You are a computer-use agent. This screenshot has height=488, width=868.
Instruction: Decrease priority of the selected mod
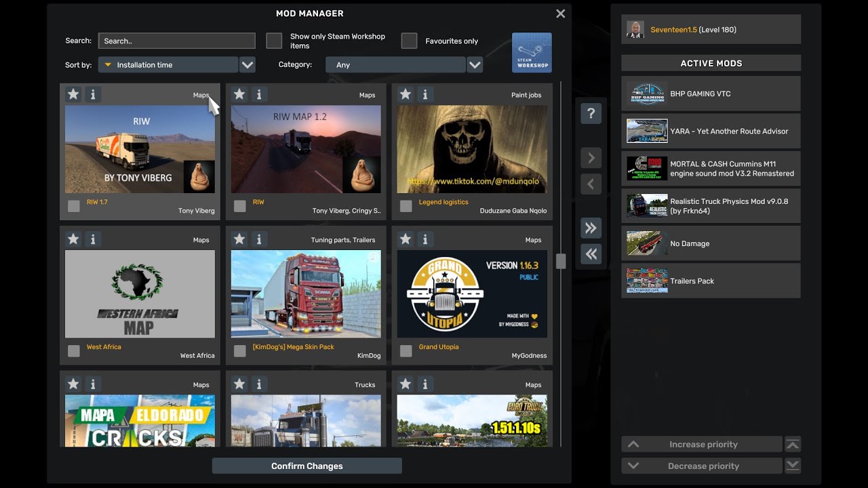point(702,466)
